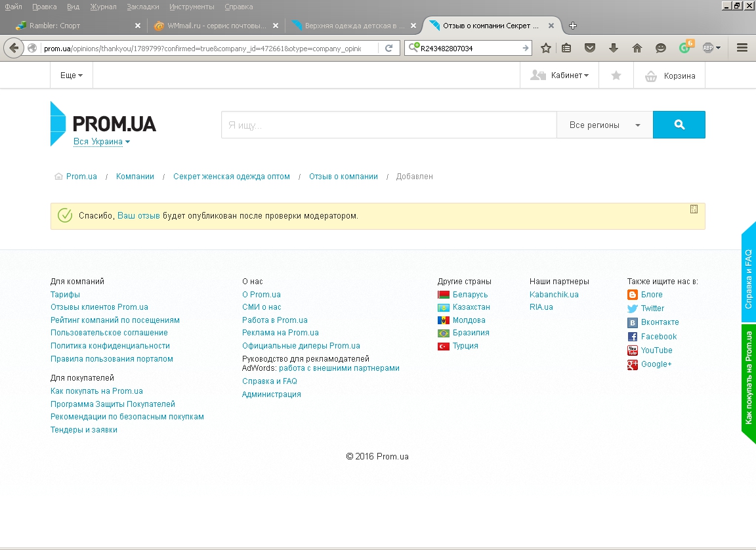Viewport: 756px width, 550px height.
Task: Open the bookmarks list icon in toolbar
Action: click(x=566, y=48)
